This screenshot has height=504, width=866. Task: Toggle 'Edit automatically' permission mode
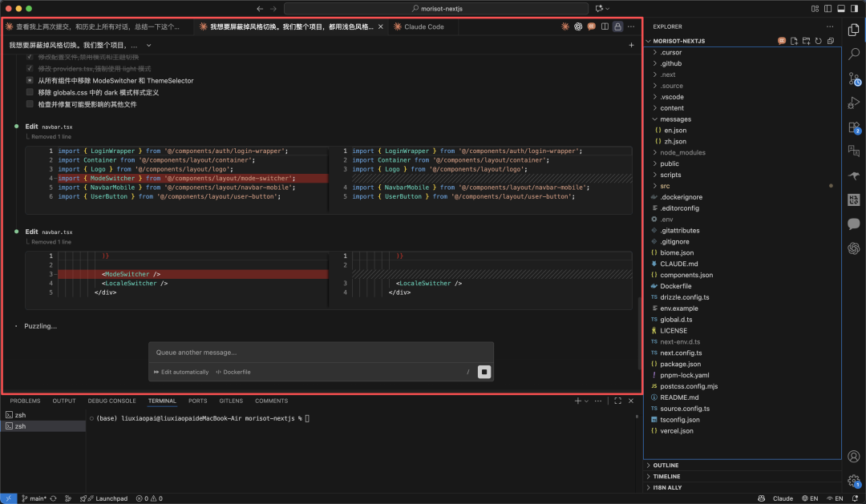181,372
